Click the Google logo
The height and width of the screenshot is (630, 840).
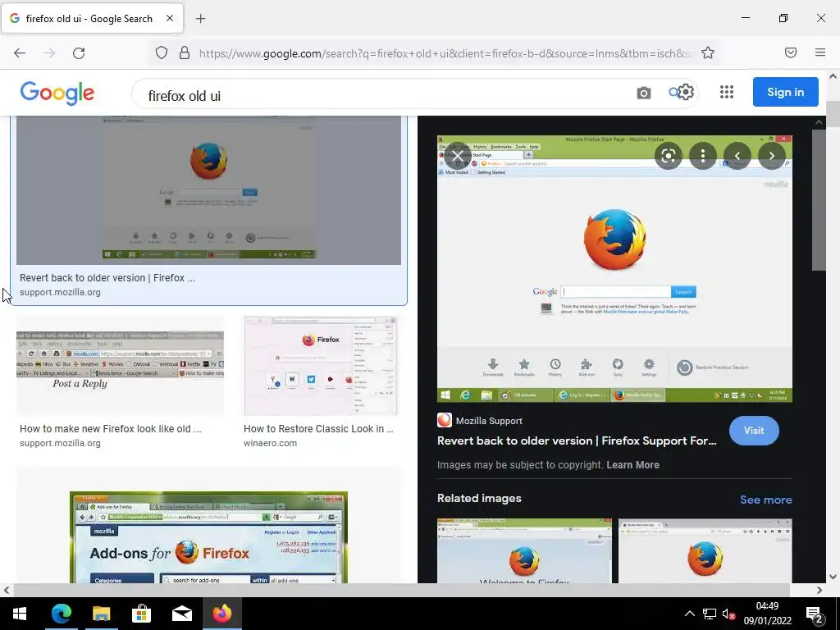click(57, 94)
